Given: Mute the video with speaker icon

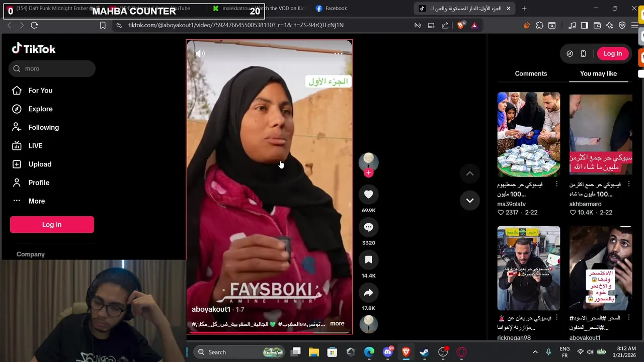Looking at the screenshot, I should tap(200, 53).
